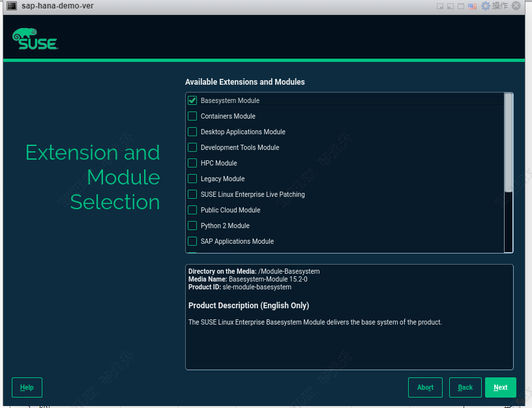Click the "Product Description (English Only)" heading

pos(248,306)
